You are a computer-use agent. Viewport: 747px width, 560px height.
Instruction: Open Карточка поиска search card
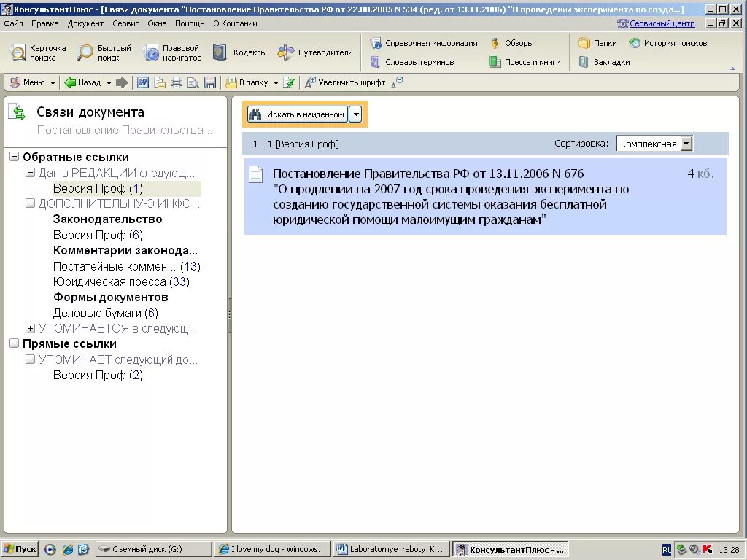tap(38, 52)
